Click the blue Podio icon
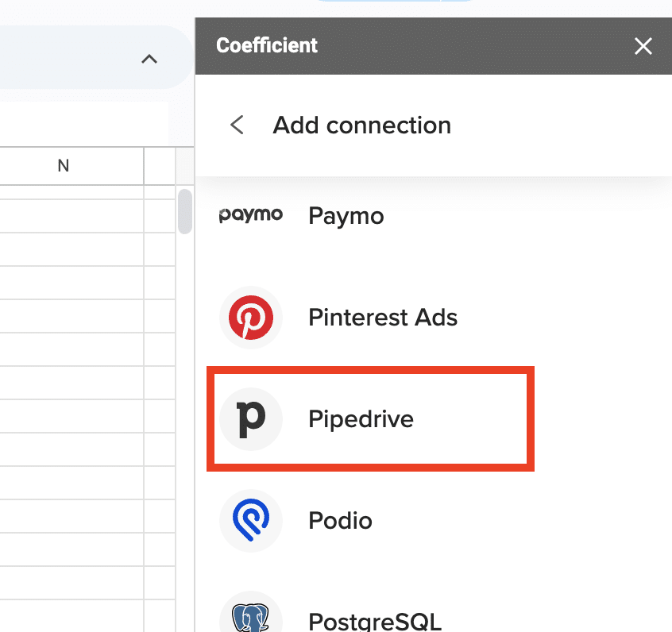Image resolution: width=672 pixels, height=632 pixels. coord(250,521)
